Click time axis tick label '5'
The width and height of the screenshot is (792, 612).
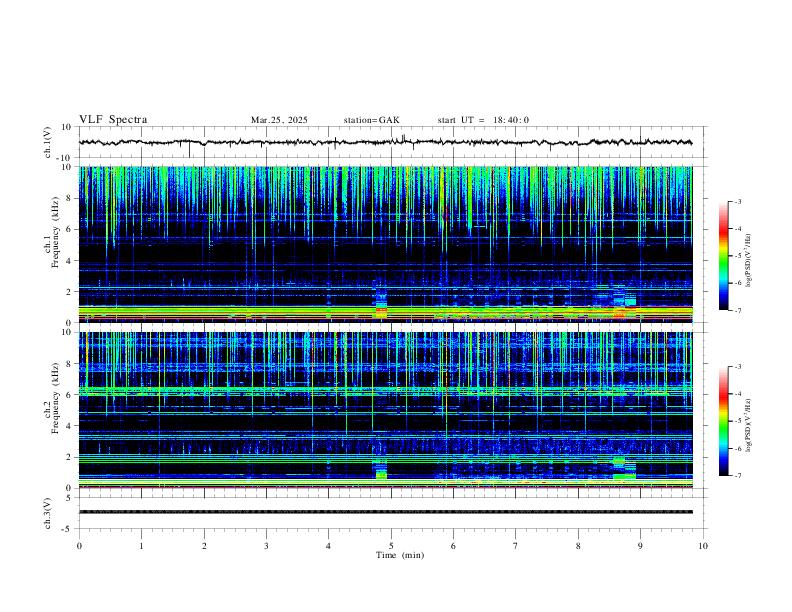[x=391, y=546]
